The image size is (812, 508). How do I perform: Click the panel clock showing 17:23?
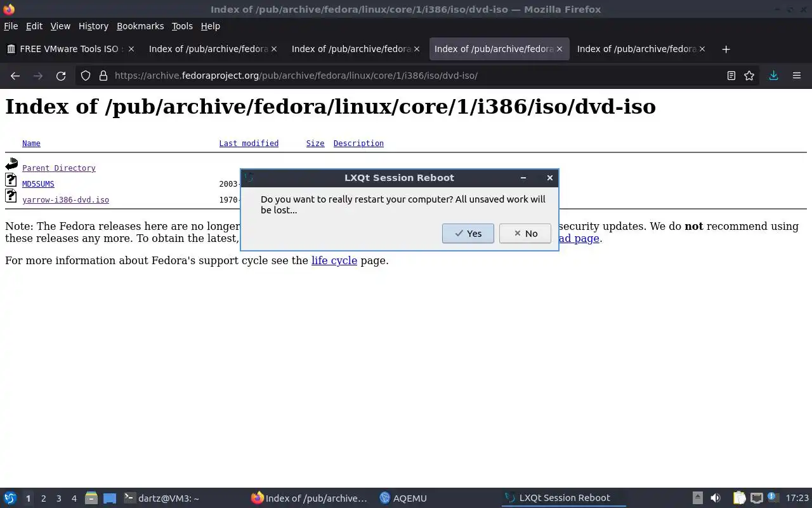click(797, 498)
